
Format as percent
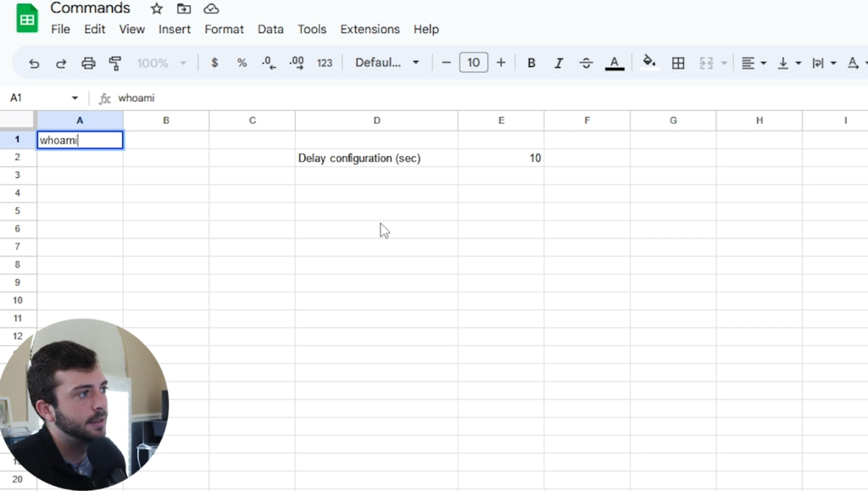coord(242,63)
